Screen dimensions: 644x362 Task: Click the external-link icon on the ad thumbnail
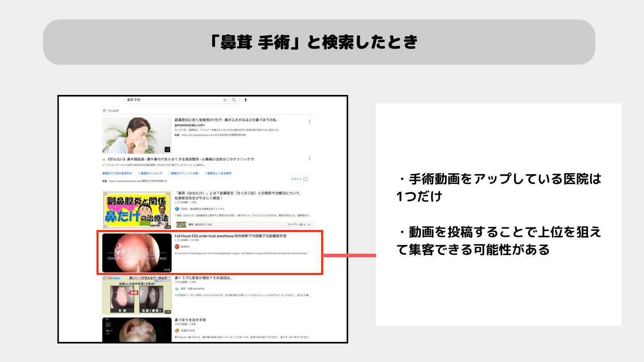click(x=167, y=149)
